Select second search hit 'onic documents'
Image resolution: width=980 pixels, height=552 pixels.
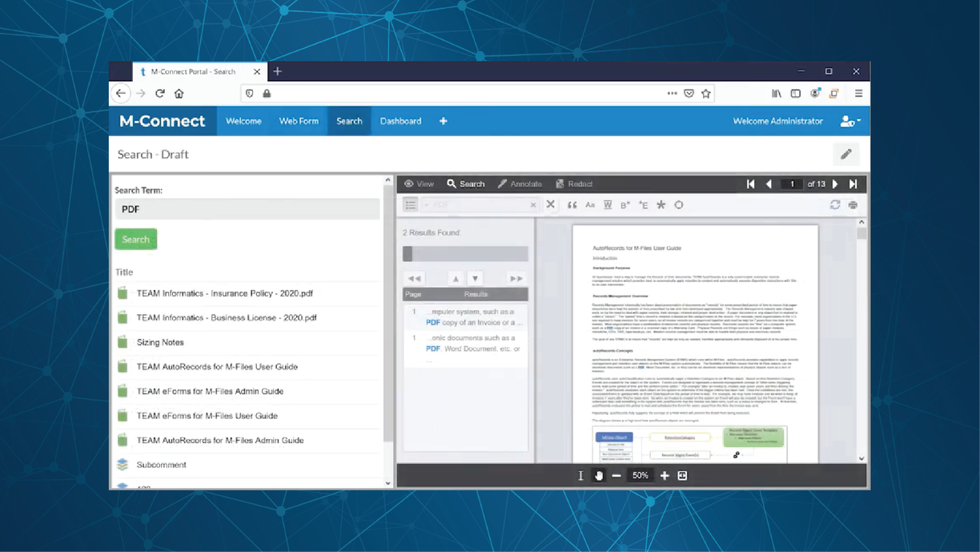tap(465, 348)
